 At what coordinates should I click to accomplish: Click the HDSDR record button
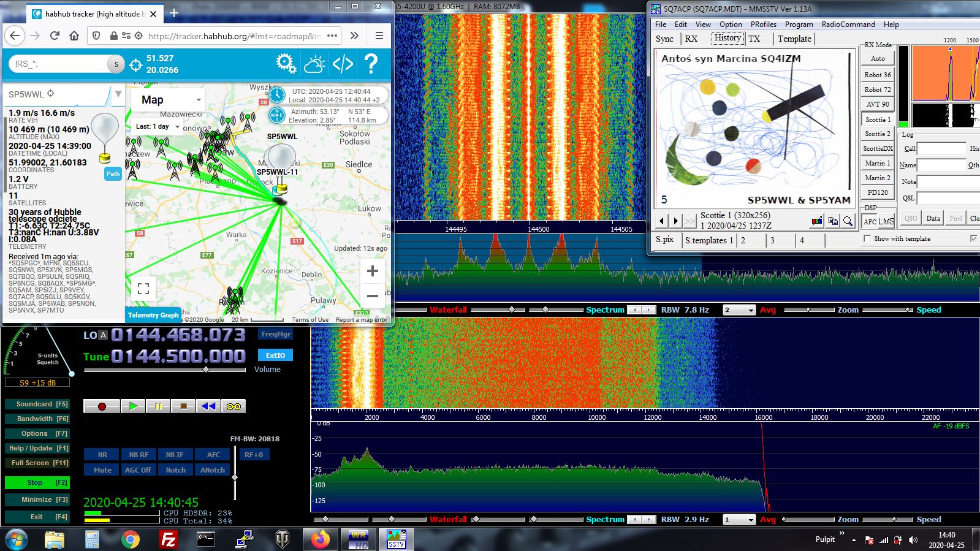pos(102,406)
